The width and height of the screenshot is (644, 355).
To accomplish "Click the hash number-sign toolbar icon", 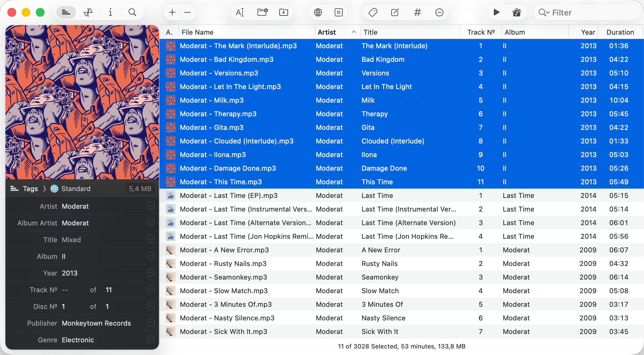I will [x=417, y=12].
